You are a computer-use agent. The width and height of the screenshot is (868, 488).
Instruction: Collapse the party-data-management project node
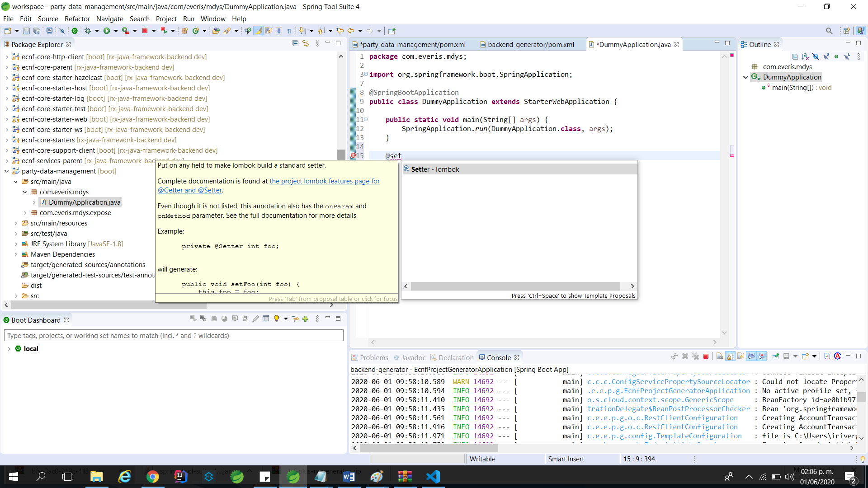[x=7, y=171]
